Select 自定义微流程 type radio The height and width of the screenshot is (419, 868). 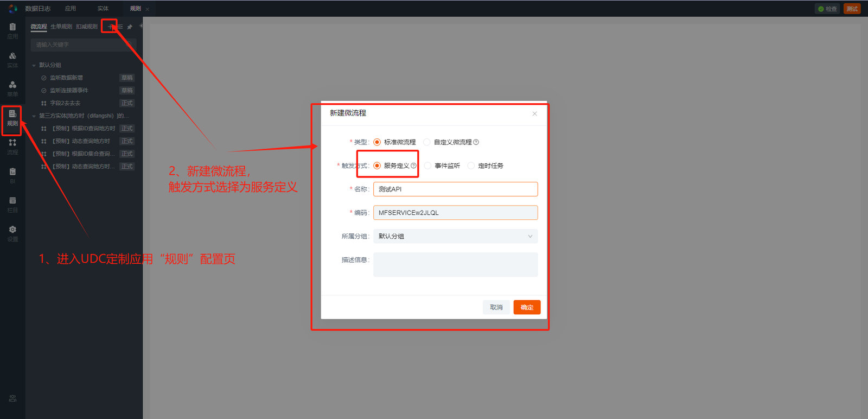click(x=427, y=142)
